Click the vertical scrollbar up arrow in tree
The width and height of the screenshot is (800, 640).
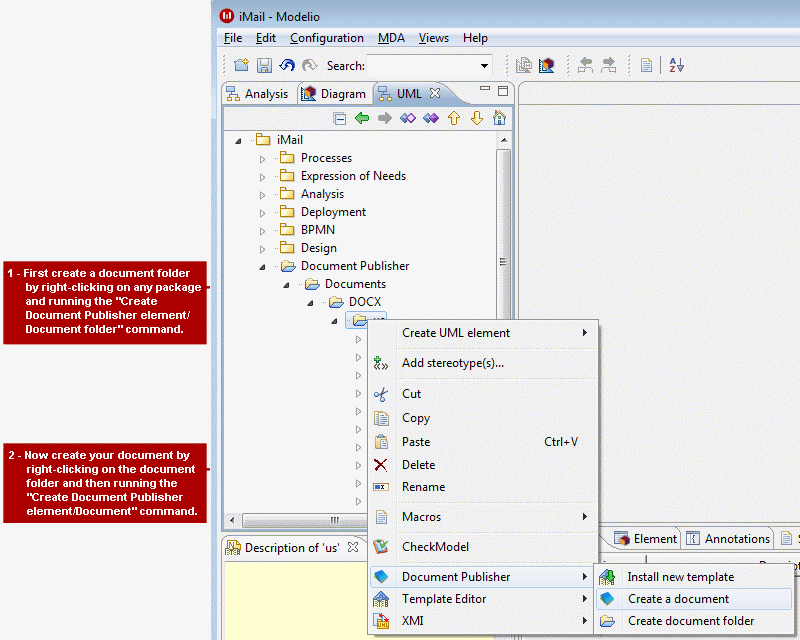point(504,140)
